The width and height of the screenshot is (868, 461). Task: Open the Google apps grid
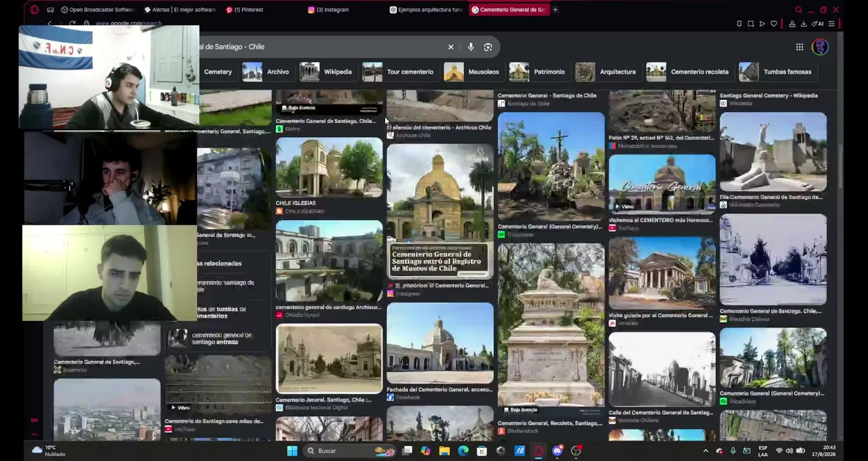[799, 47]
